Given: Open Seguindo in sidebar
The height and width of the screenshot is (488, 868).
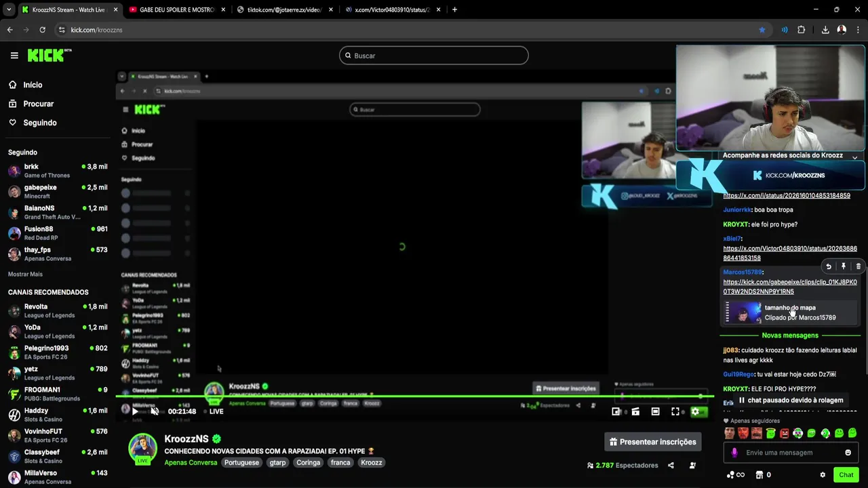Looking at the screenshot, I should (x=33, y=123).
